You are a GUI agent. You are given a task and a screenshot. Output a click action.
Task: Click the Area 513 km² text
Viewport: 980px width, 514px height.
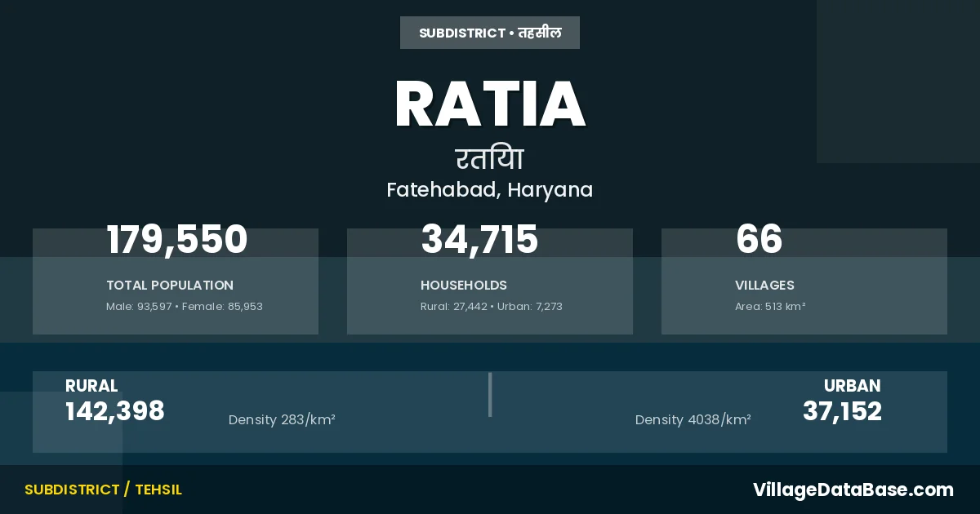pos(770,307)
